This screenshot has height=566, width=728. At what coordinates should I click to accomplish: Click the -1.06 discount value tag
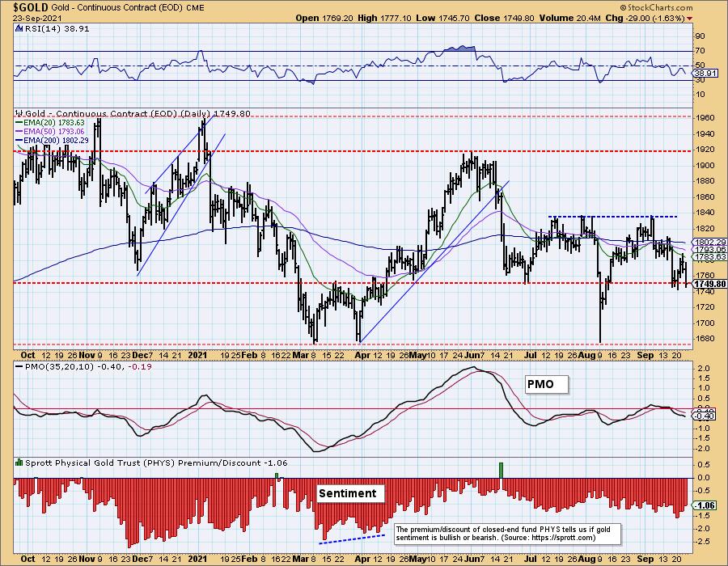(x=705, y=505)
